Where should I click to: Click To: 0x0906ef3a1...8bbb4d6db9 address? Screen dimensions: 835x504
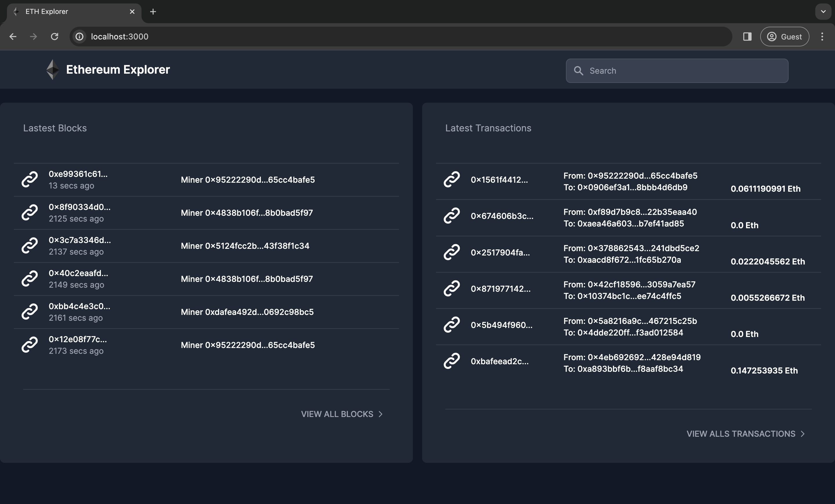pos(625,187)
